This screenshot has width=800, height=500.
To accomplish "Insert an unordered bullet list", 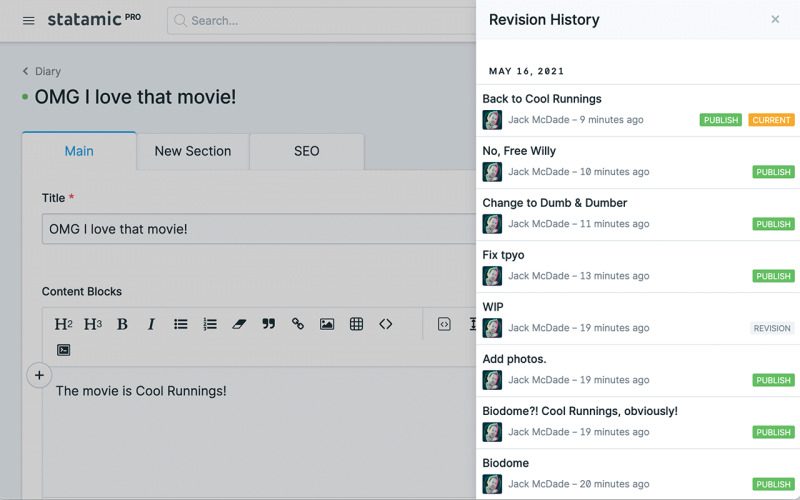I will coord(181,324).
